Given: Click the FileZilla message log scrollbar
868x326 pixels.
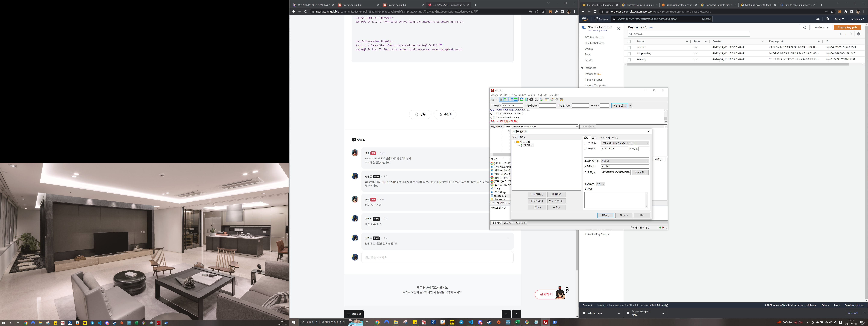Looking at the screenshot, I should [665, 118].
